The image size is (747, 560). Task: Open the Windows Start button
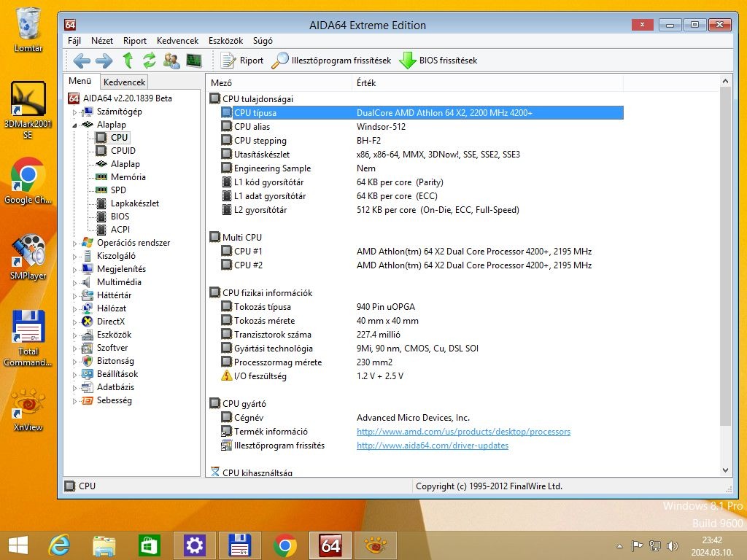[18, 545]
